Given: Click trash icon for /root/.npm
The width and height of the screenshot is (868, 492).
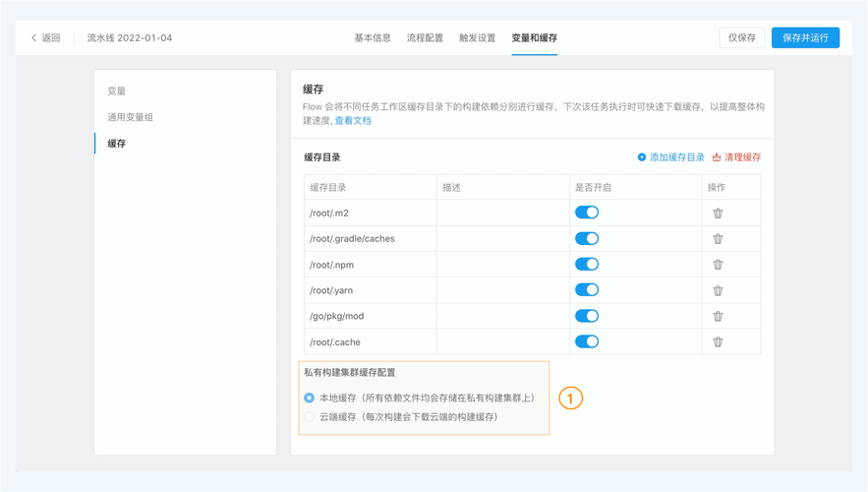Looking at the screenshot, I should pyautogui.click(x=718, y=265).
